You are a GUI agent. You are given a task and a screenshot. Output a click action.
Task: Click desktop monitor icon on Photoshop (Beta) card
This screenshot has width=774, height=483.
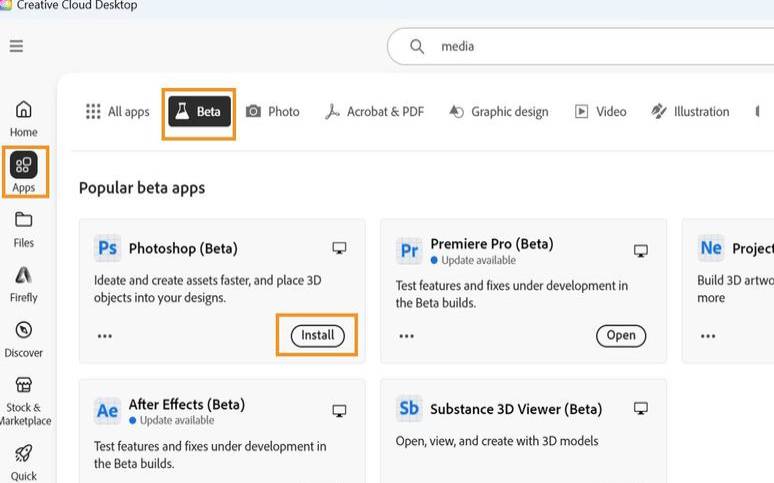coord(339,248)
